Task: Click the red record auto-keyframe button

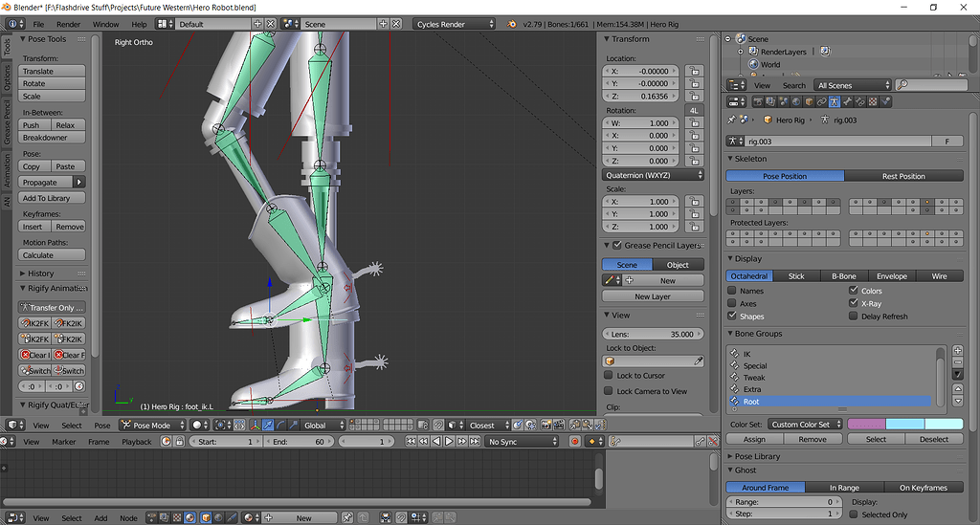Action: pos(574,442)
